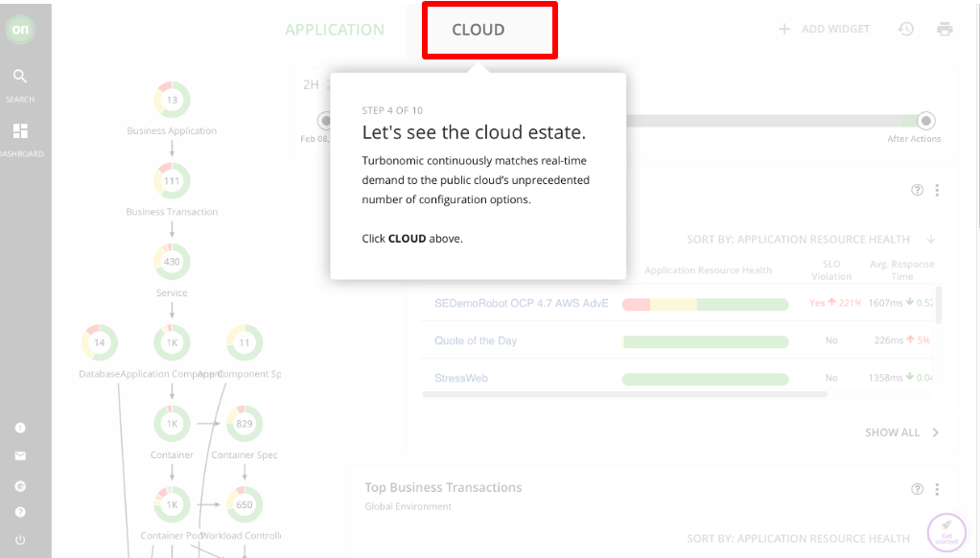The image size is (980, 558).
Task: Click the vertical scrollbar of applications table
Action: click(938, 305)
